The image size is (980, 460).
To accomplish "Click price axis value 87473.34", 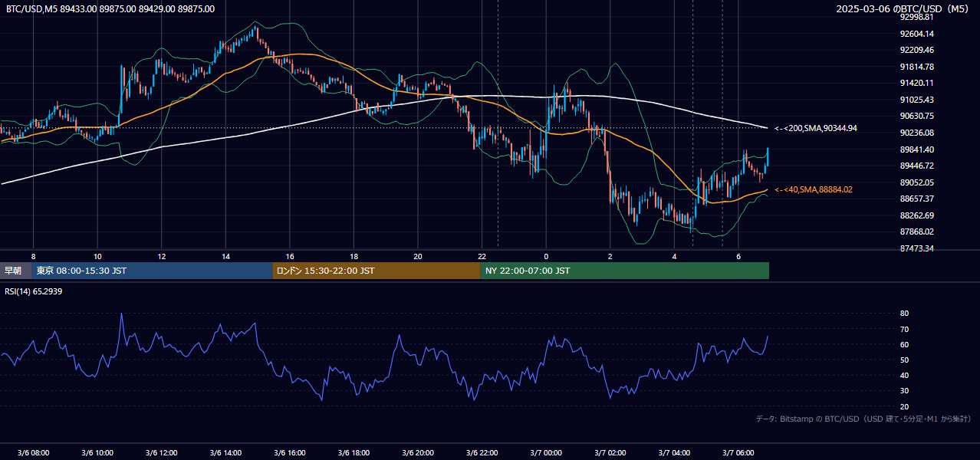I will click(916, 248).
